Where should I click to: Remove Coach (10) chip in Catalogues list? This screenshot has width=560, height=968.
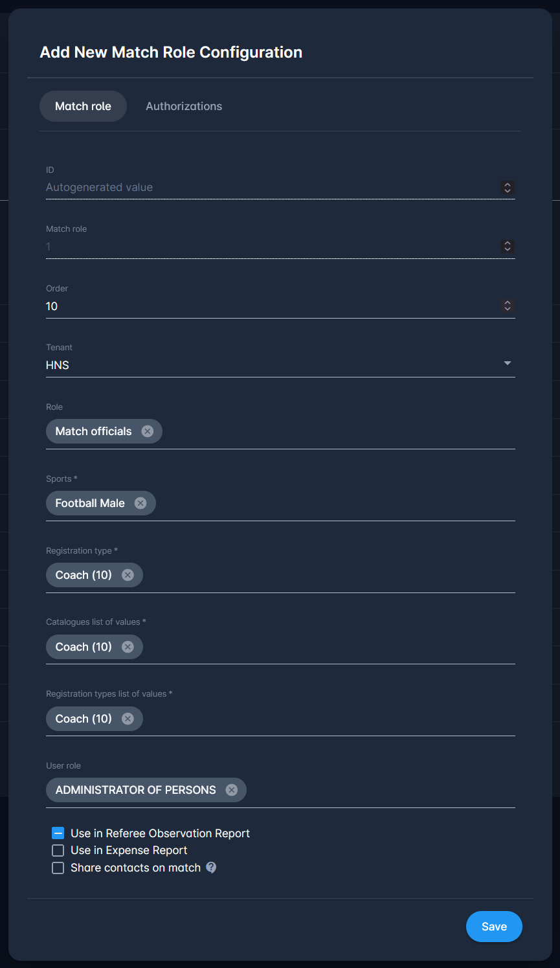(x=128, y=647)
